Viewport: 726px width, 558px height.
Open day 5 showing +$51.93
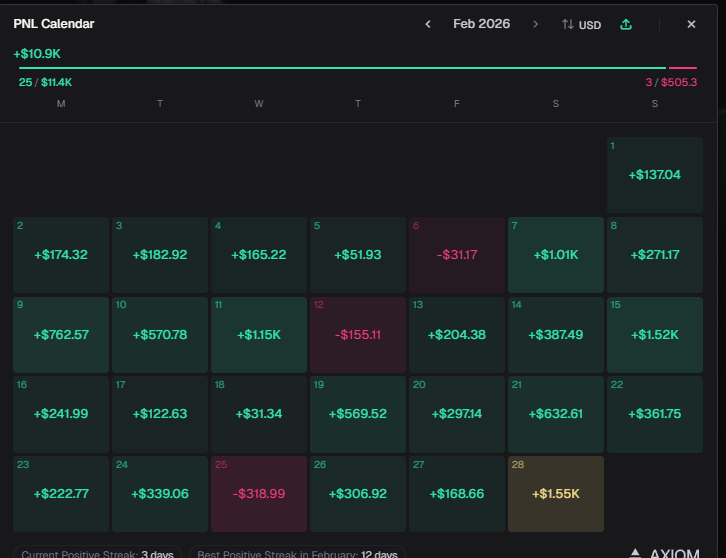tap(358, 255)
